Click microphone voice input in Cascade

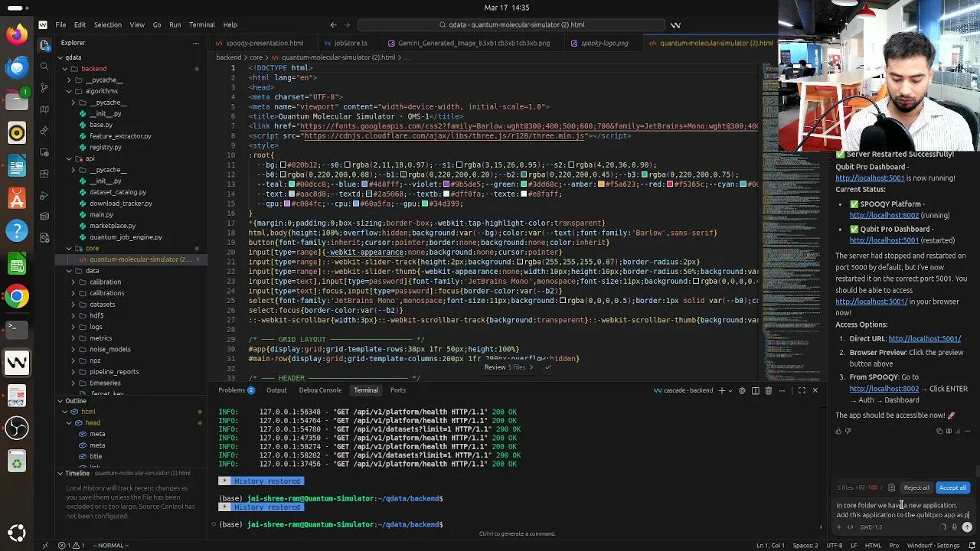tap(954, 527)
